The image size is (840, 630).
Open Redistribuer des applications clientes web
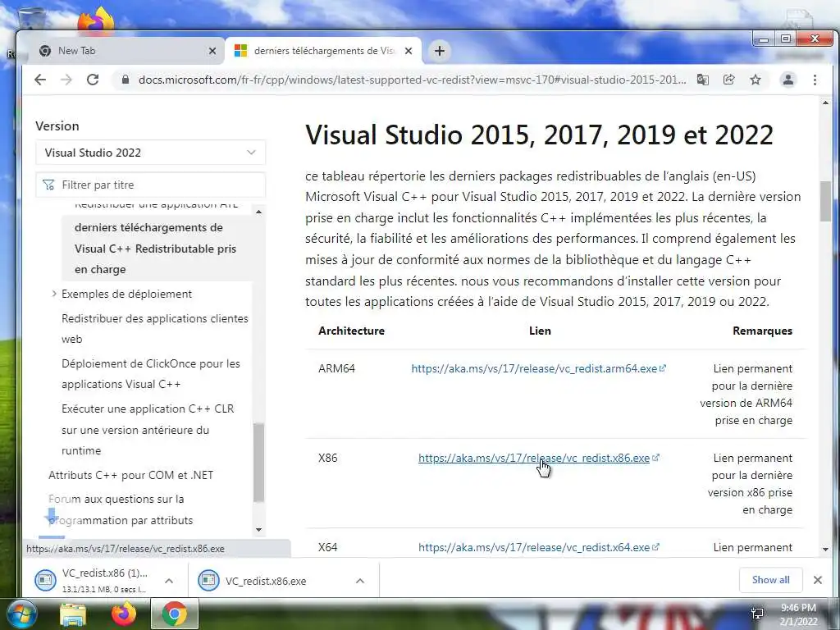(x=155, y=328)
